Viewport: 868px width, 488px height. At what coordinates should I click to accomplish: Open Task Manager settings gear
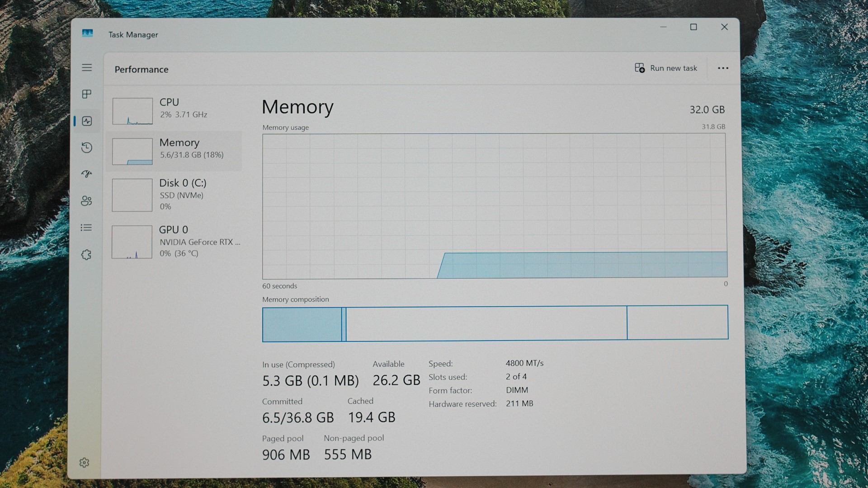tap(85, 462)
